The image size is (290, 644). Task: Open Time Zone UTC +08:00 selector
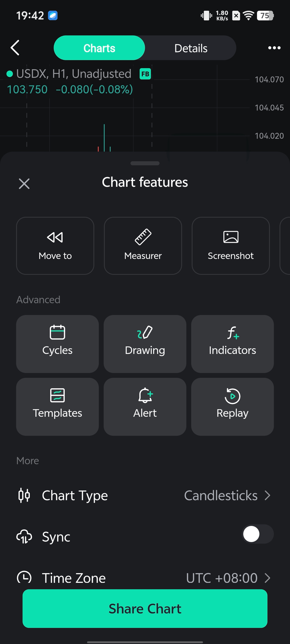tap(228, 578)
